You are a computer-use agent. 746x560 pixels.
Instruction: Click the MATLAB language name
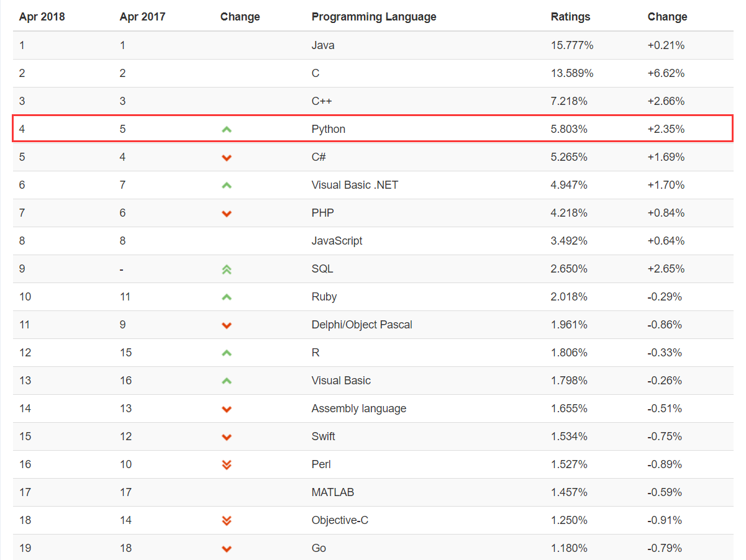point(332,492)
